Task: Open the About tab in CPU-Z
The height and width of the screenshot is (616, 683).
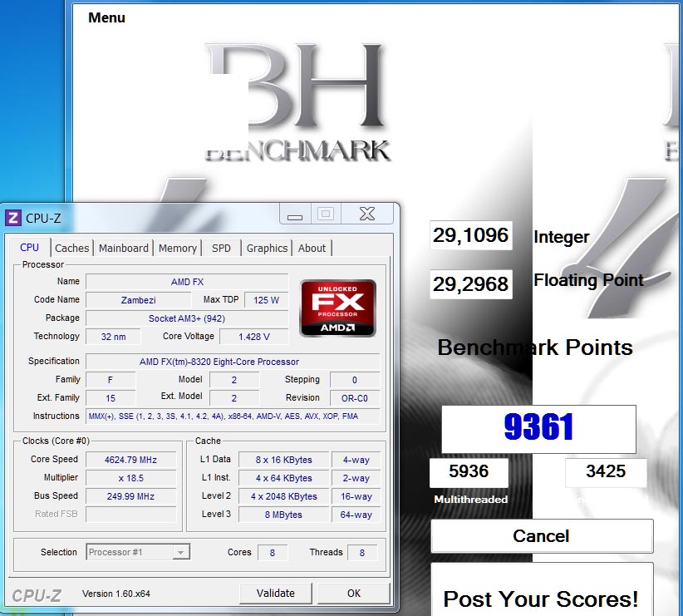Action: click(x=312, y=248)
